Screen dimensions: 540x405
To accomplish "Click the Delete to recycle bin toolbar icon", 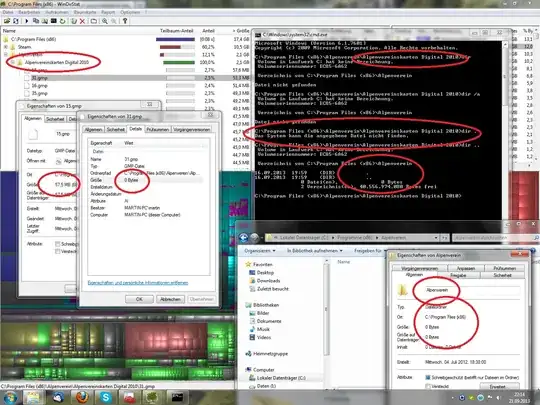I will click(74, 21).
